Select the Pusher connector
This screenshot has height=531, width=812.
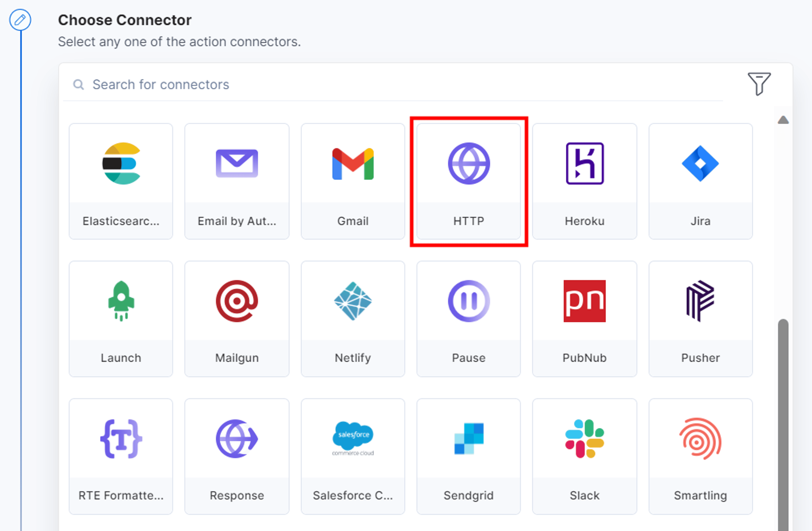[x=700, y=319]
